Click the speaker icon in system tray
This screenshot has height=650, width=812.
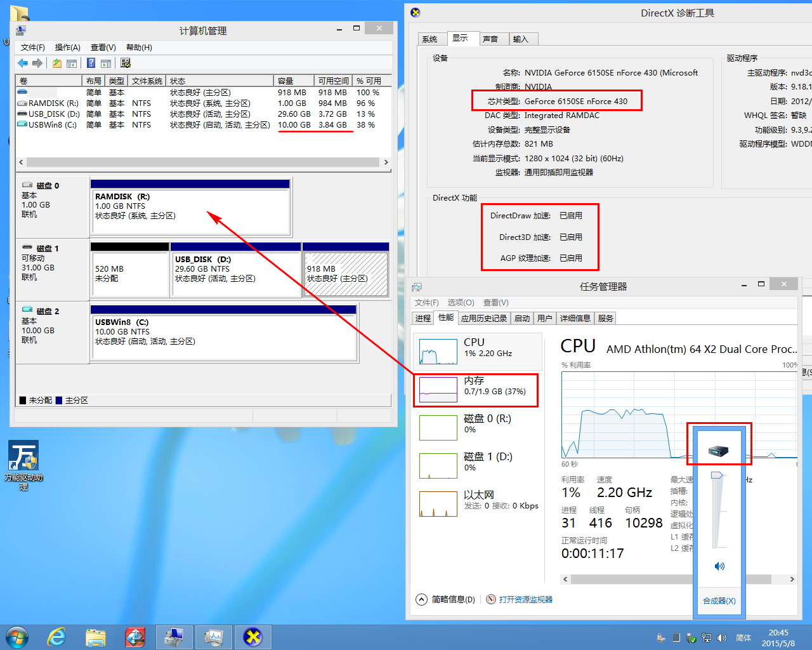721,638
